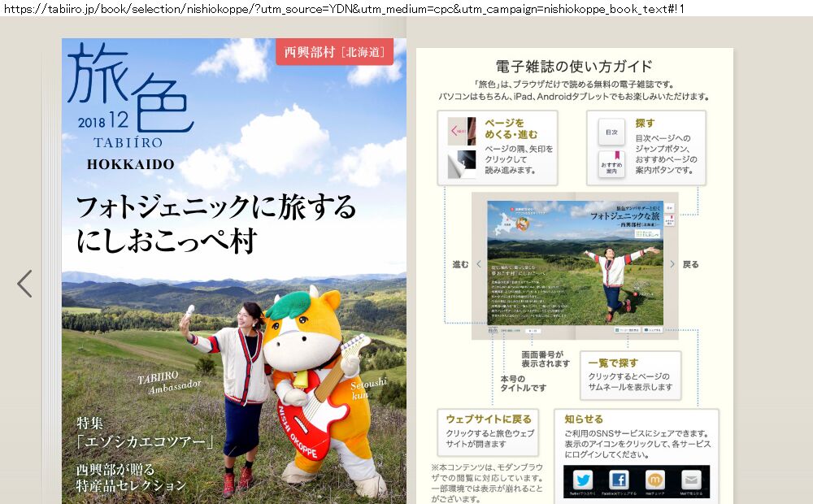813x504 pixels.
Task: Click the orange mixi check icon
Action: coord(654,480)
